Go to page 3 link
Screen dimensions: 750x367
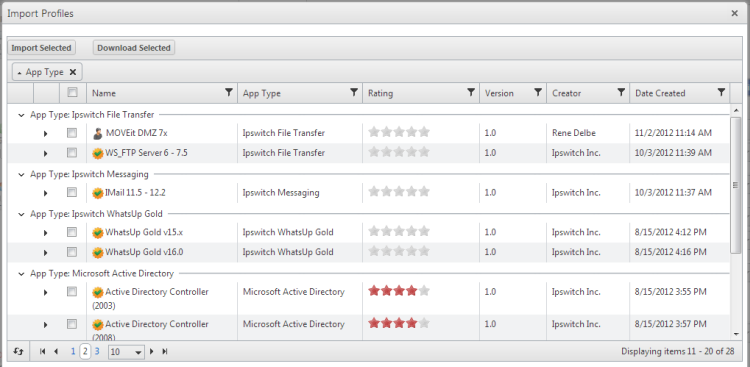[x=97, y=352]
